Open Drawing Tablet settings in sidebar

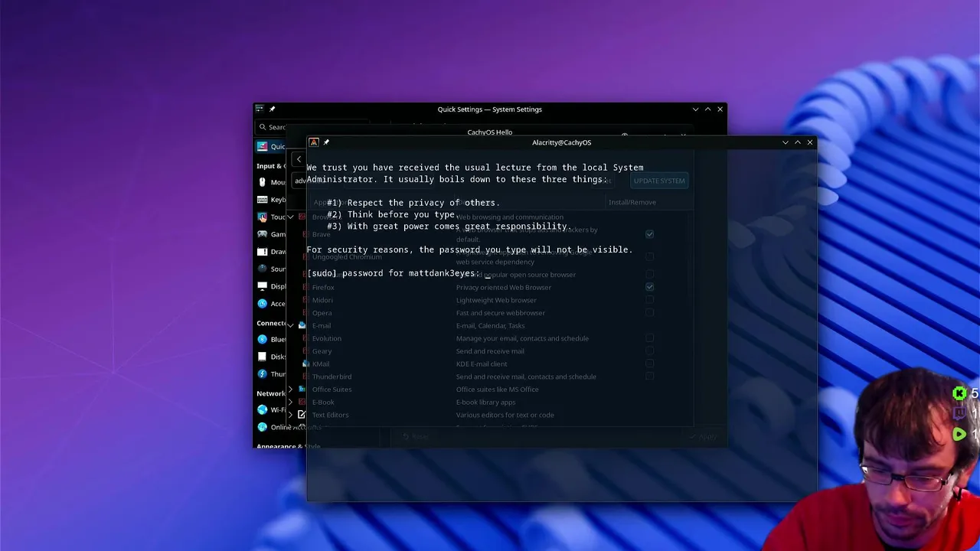pyautogui.click(x=270, y=252)
